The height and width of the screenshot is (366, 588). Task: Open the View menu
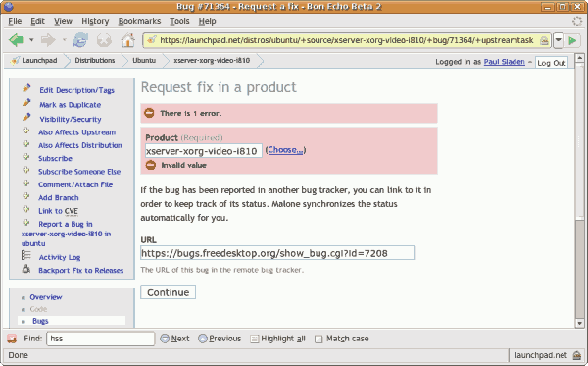(63, 21)
